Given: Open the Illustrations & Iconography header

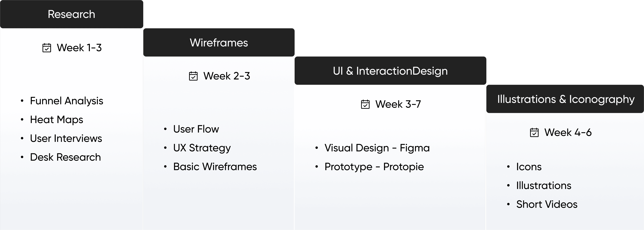Looking at the screenshot, I should coord(565,99).
